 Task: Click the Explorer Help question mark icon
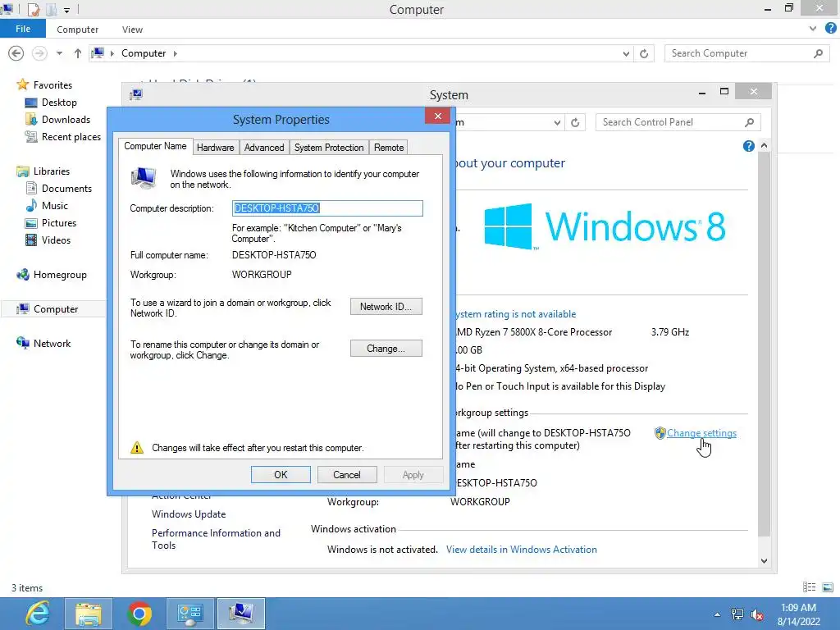(830, 29)
